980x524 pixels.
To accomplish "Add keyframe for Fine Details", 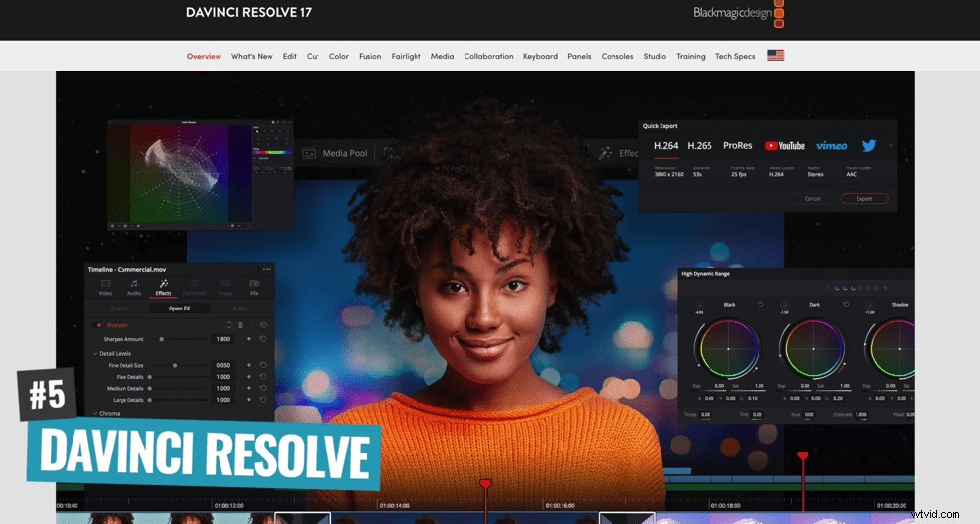I will point(249,377).
